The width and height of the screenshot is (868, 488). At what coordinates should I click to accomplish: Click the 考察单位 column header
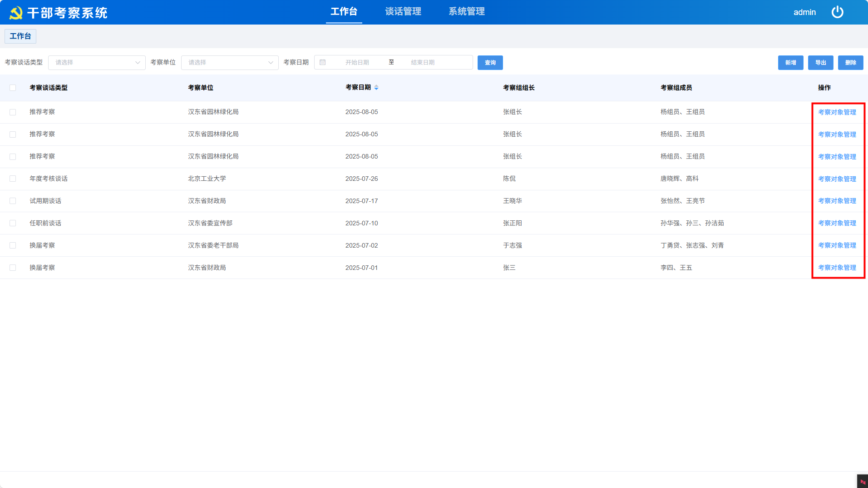pos(201,88)
